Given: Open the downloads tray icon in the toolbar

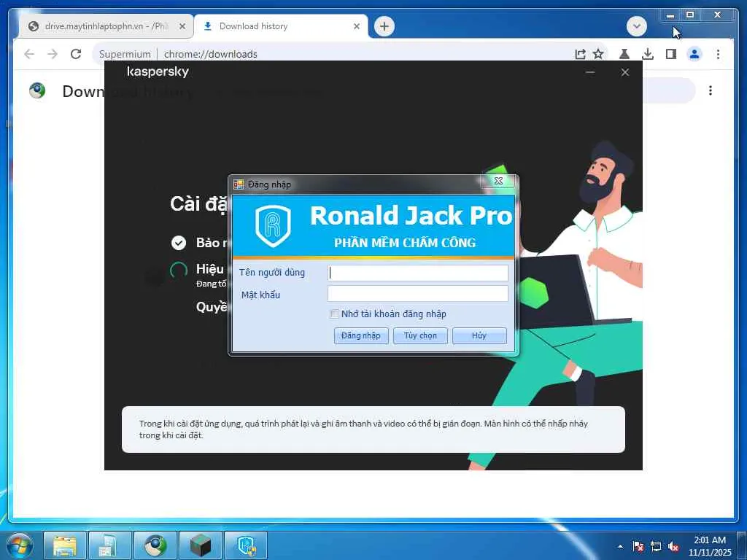Looking at the screenshot, I should pyautogui.click(x=648, y=54).
